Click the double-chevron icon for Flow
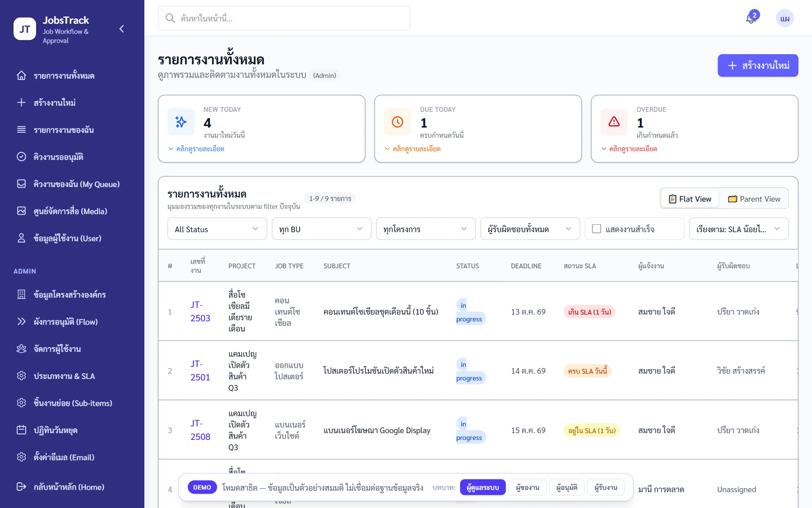812x508 pixels. pos(21,322)
